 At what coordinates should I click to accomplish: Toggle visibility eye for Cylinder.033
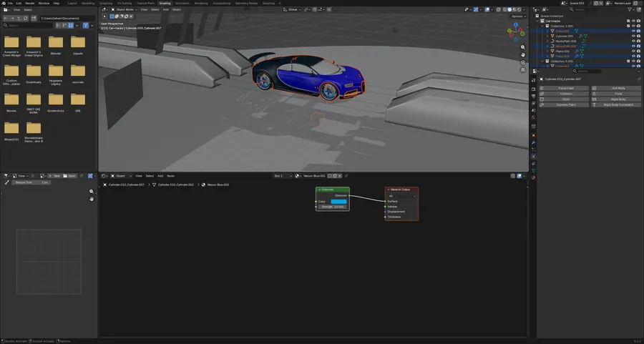click(x=633, y=36)
